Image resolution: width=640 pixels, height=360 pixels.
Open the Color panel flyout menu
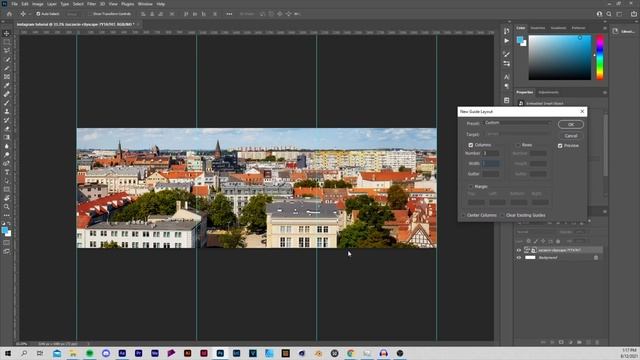coord(604,28)
